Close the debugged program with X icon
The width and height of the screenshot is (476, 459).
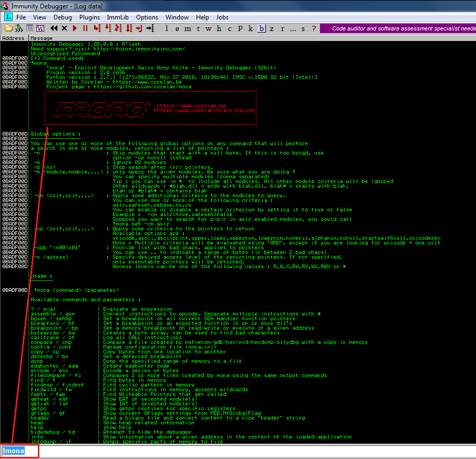[65, 28]
